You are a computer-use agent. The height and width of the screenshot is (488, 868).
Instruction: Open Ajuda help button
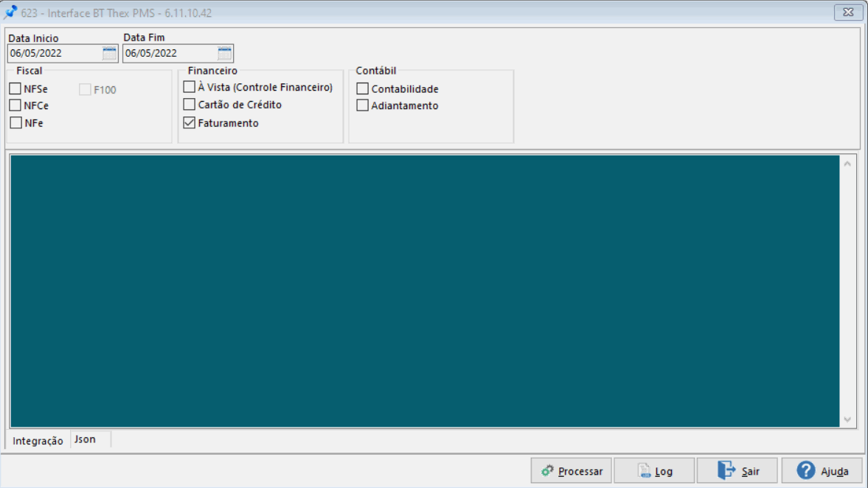coord(822,471)
